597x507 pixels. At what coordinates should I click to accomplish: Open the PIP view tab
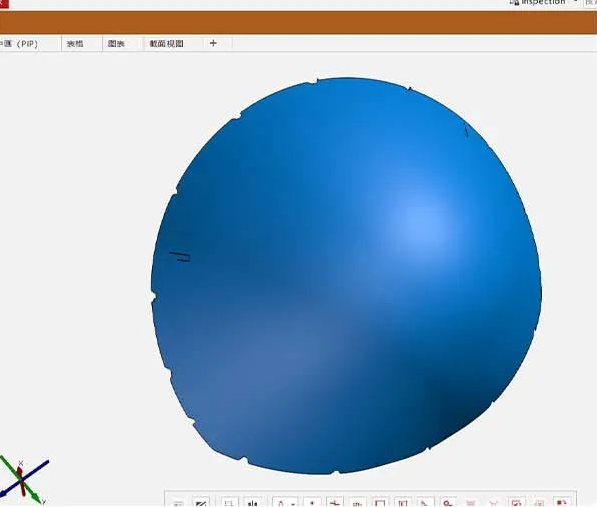(20, 44)
